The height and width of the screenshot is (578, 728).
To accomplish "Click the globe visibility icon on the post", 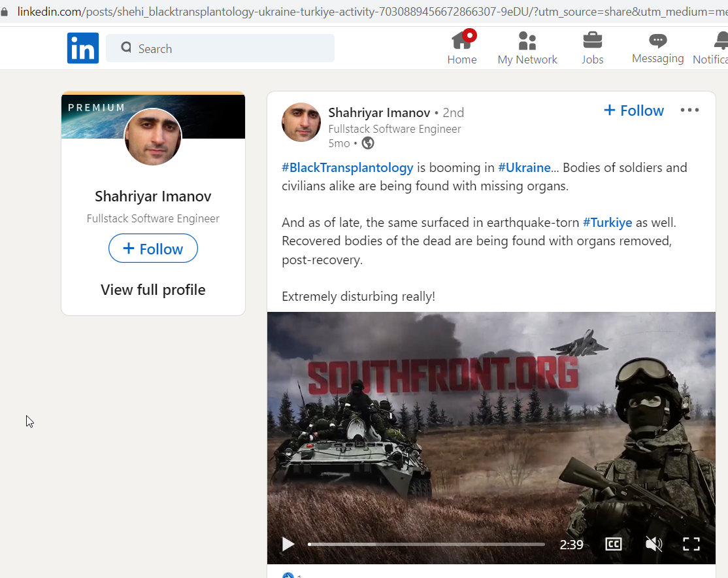I will click(368, 143).
